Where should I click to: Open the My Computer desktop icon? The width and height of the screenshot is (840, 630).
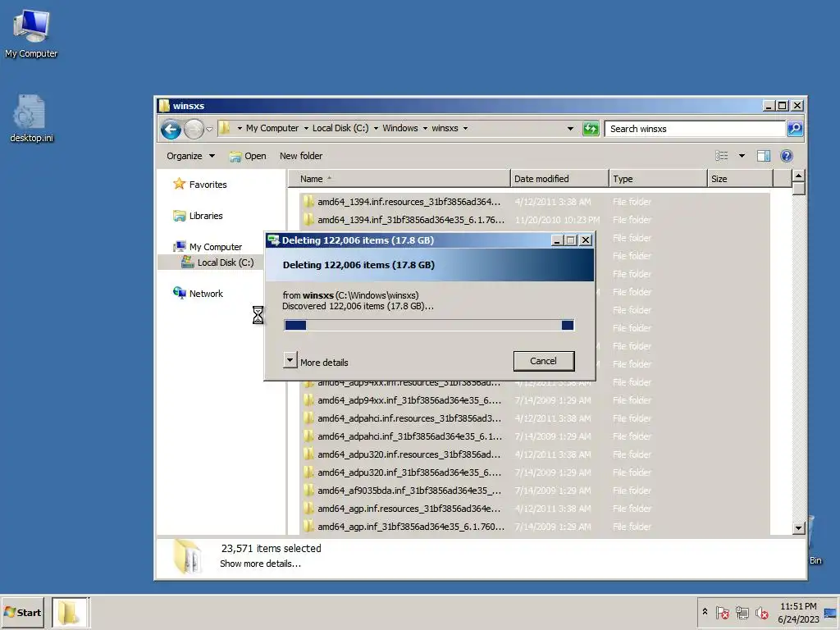[31, 33]
